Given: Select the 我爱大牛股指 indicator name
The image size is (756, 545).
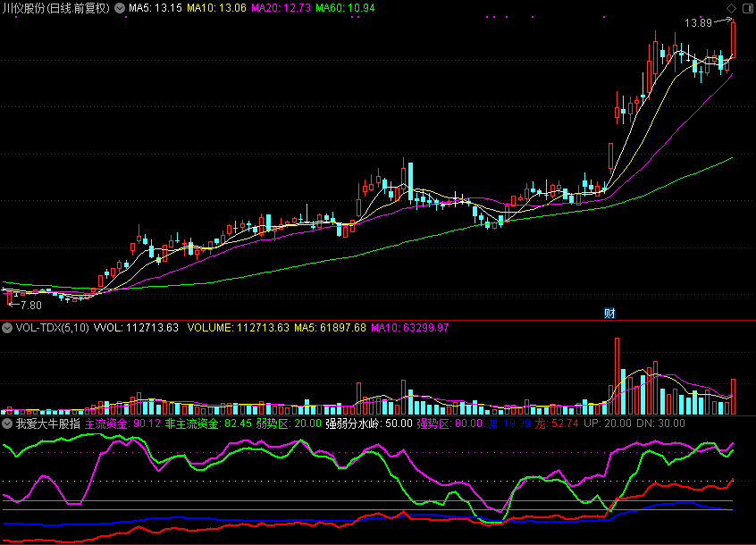Looking at the screenshot, I should coord(48,424).
